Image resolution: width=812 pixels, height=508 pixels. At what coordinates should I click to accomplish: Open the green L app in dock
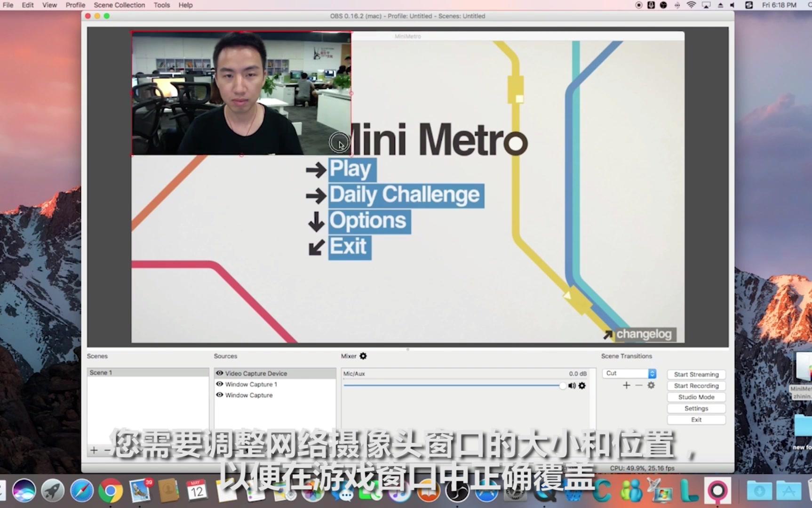(689, 491)
